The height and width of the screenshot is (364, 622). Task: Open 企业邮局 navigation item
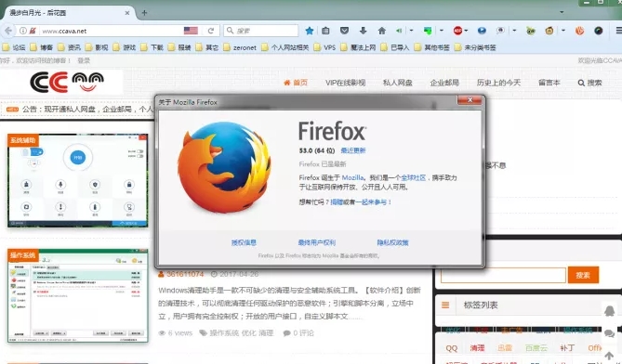pyautogui.click(x=444, y=83)
